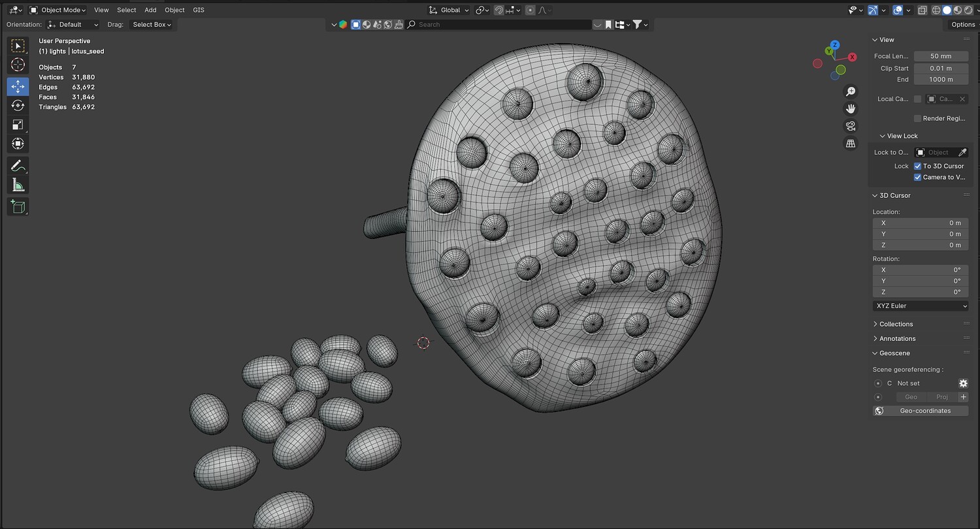Choose the Measure tool
This screenshot has height=529, width=980.
18,185
